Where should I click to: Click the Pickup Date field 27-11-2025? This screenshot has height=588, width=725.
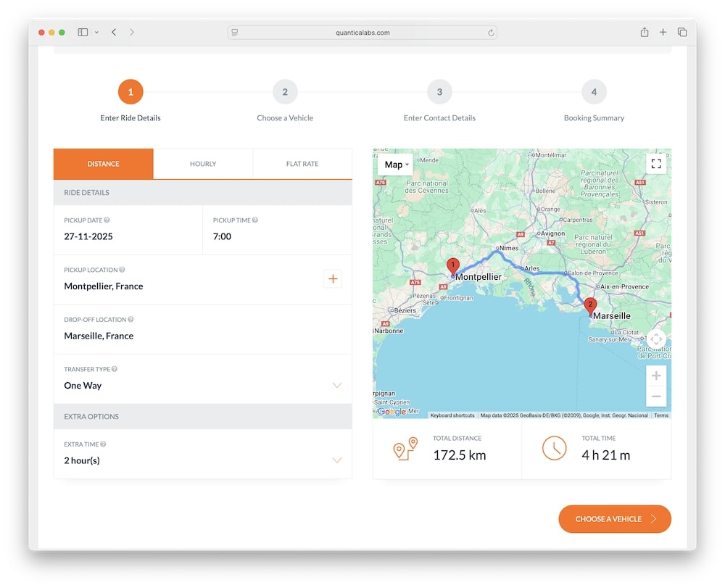[x=128, y=230]
